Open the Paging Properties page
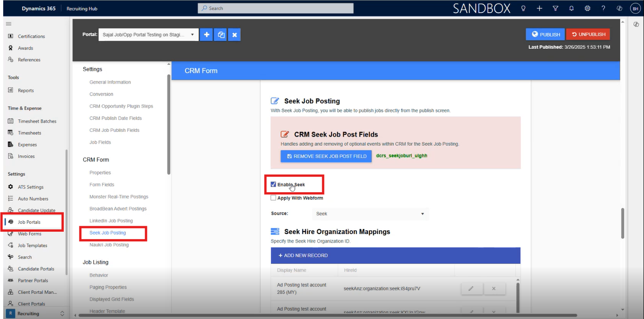644x319 pixels. coord(108,287)
